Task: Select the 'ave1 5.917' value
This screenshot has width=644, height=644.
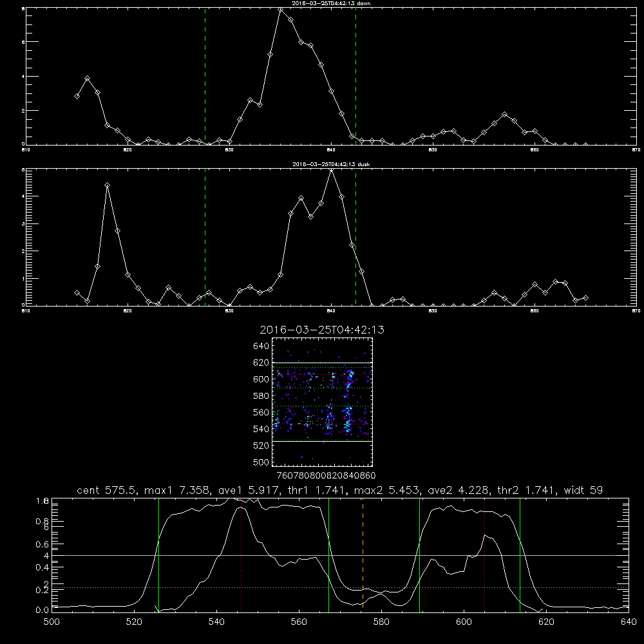Action: point(247,490)
